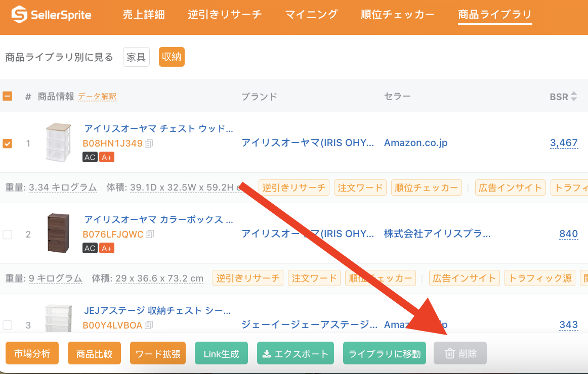Click the 市場分析 button
The width and height of the screenshot is (588, 374).
pos(32,353)
